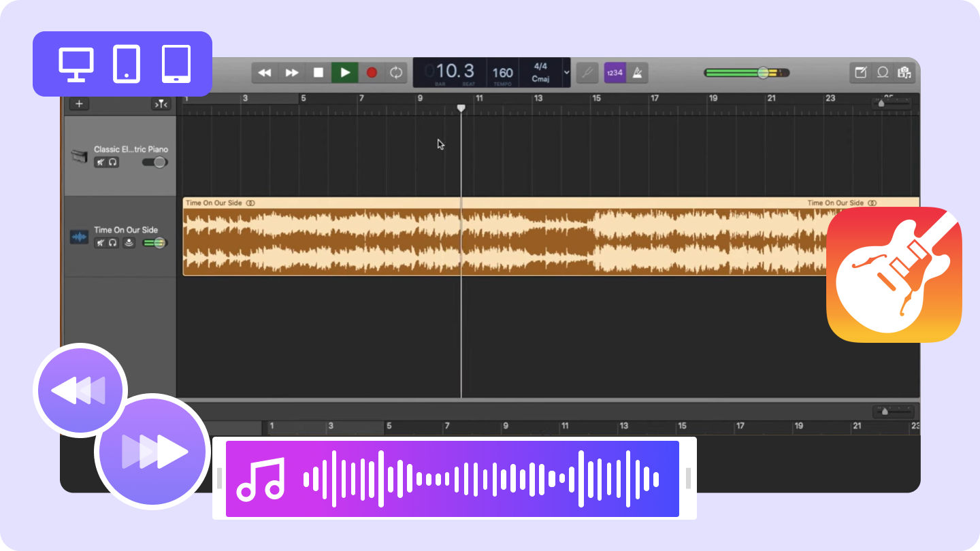This screenshot has width=980, height=551.
Task: Enable the 1234 count-in
Action: 614,72
